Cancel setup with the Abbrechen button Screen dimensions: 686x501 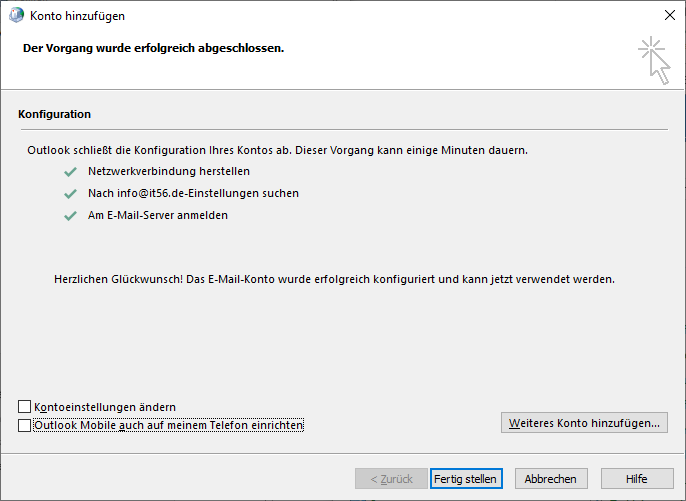pos(551,479)
